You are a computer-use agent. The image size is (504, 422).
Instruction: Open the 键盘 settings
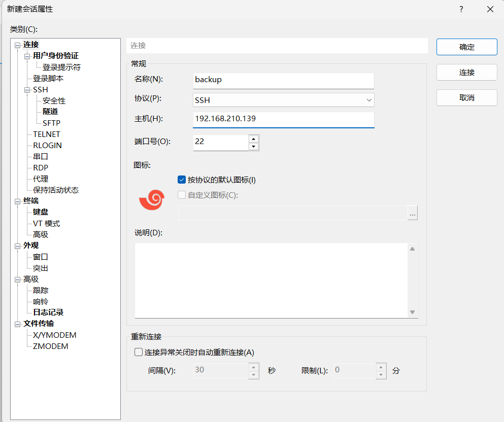tap(41, 212)
